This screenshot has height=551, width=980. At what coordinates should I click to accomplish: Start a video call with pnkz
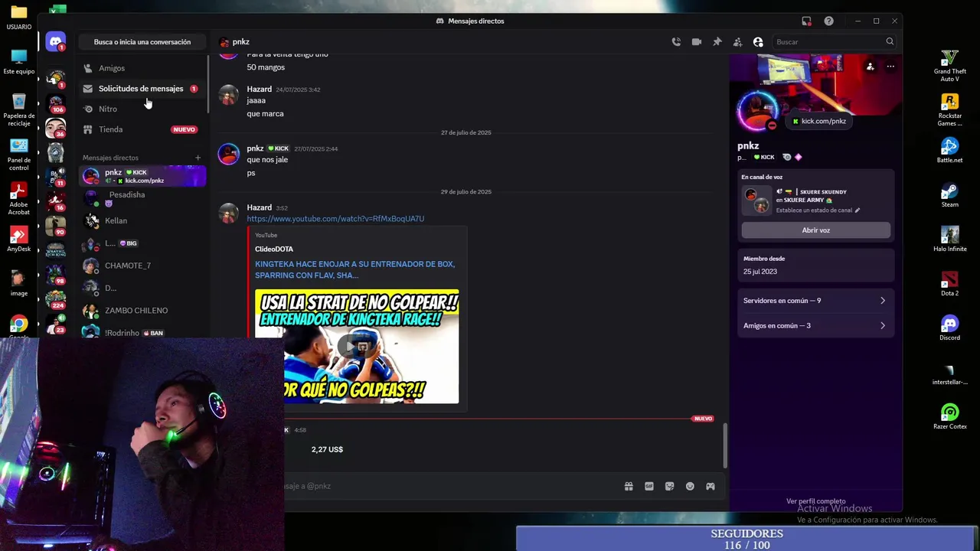point(697,42)
